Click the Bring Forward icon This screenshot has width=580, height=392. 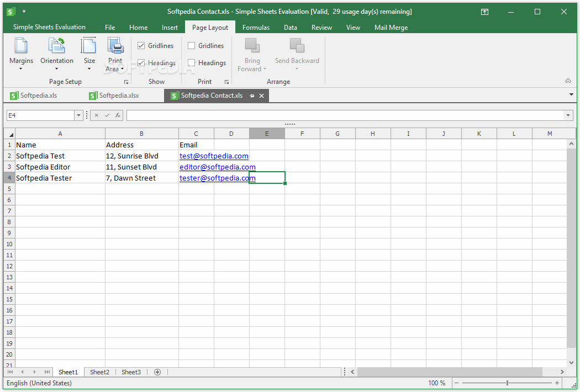coord(252,45)
